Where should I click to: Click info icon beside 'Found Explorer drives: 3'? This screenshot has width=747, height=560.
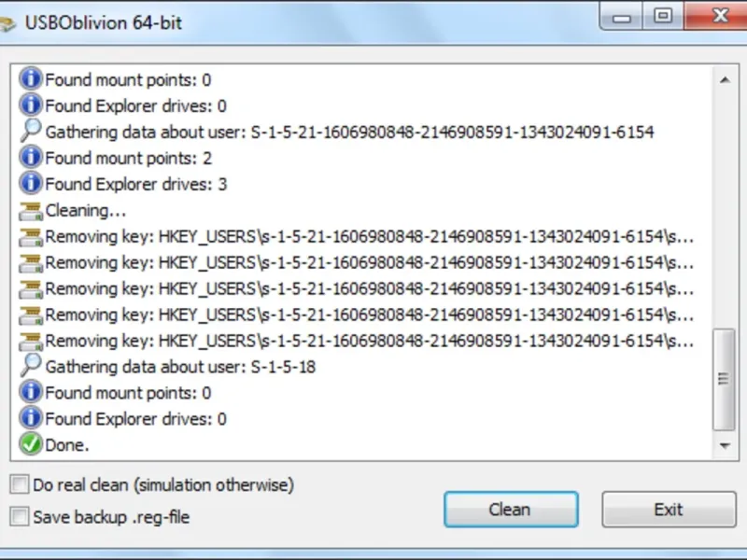(x=31, y=183)
